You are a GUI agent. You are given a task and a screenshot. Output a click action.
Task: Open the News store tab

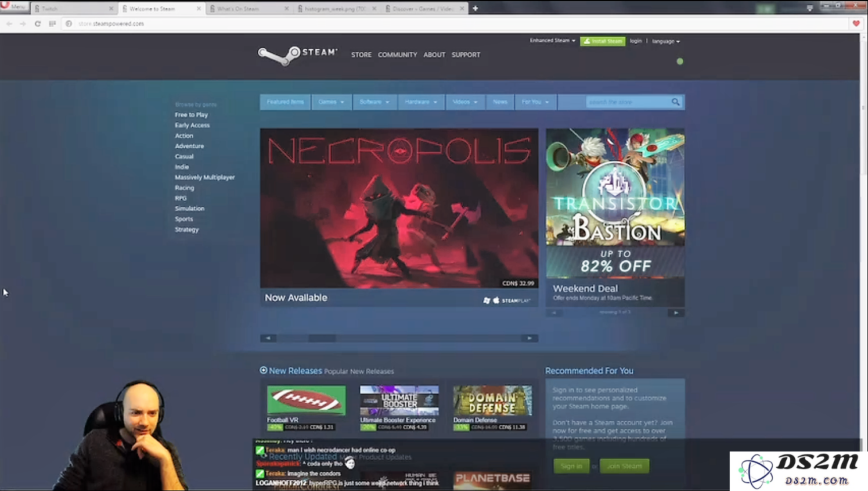pos(500,102)
